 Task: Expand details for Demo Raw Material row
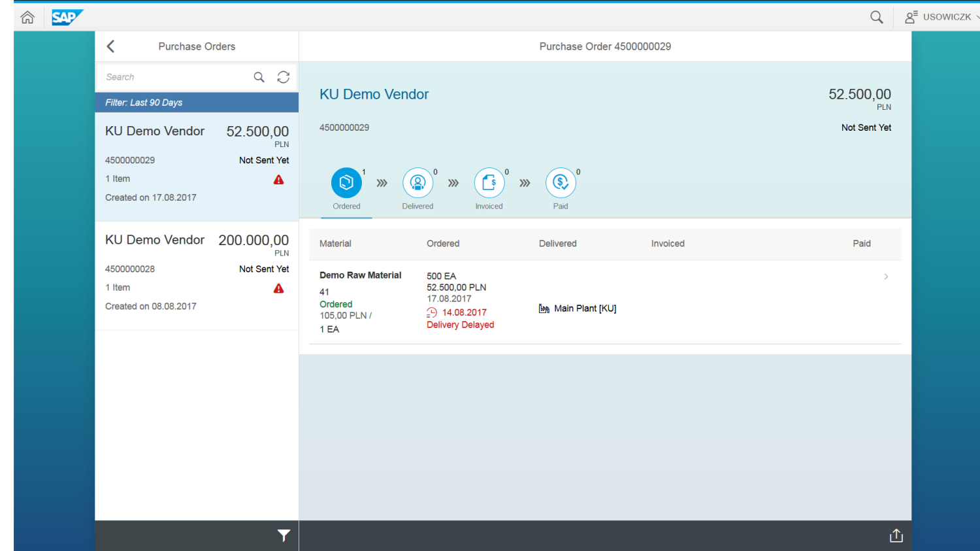coord(886,276)
